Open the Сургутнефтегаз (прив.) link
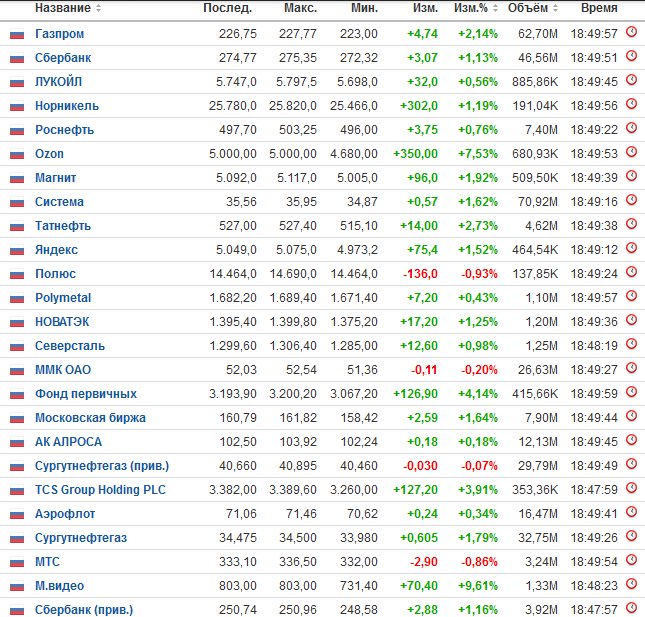The height and width of the screenshot is (617, 645). pos(102,466)
